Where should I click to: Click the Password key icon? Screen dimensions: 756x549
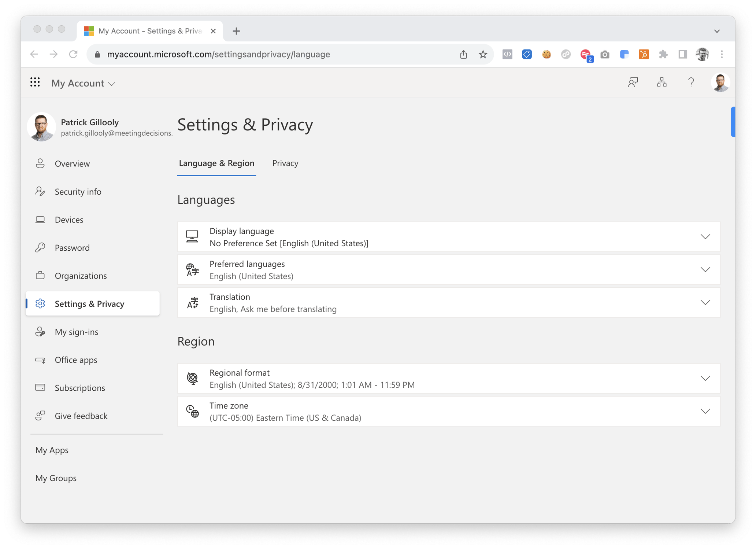point(40,247)
